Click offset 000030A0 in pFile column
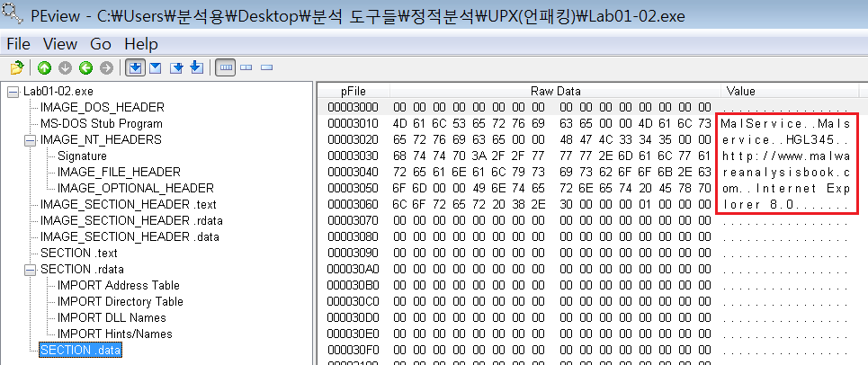The height and width of the screenshot is (365, 868). (353, 270)
